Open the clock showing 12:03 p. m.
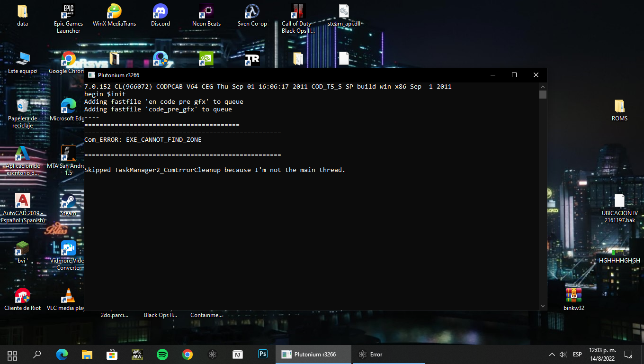 602,354
